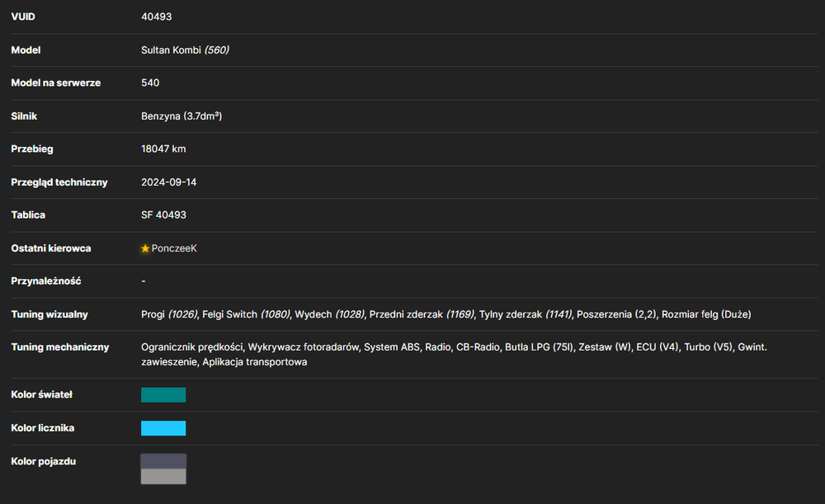Select the lower grey Kolor pojazdu swatch
This screenshot has height=504, width=825.
pyautogui.click(x=163, y=476)
